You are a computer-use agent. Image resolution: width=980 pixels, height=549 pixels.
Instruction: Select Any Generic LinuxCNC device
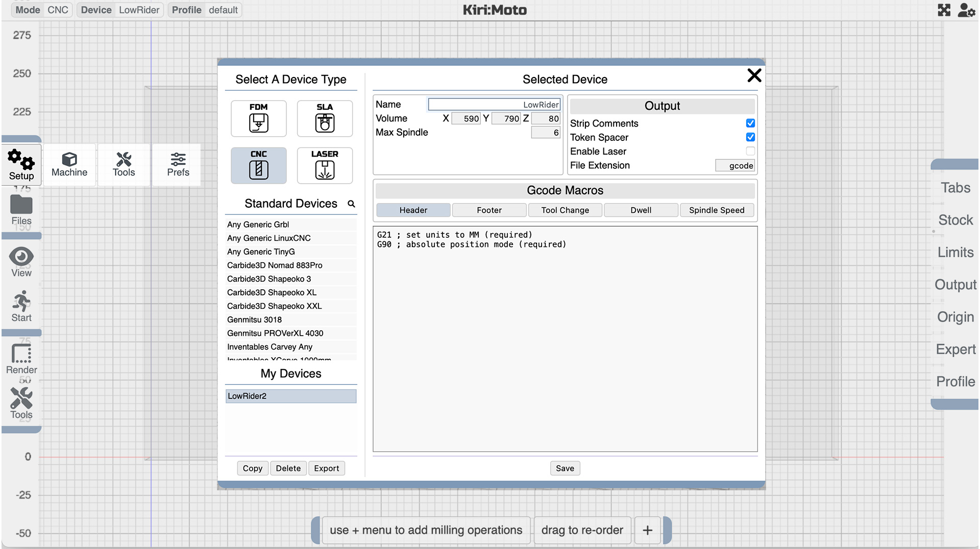291,238
